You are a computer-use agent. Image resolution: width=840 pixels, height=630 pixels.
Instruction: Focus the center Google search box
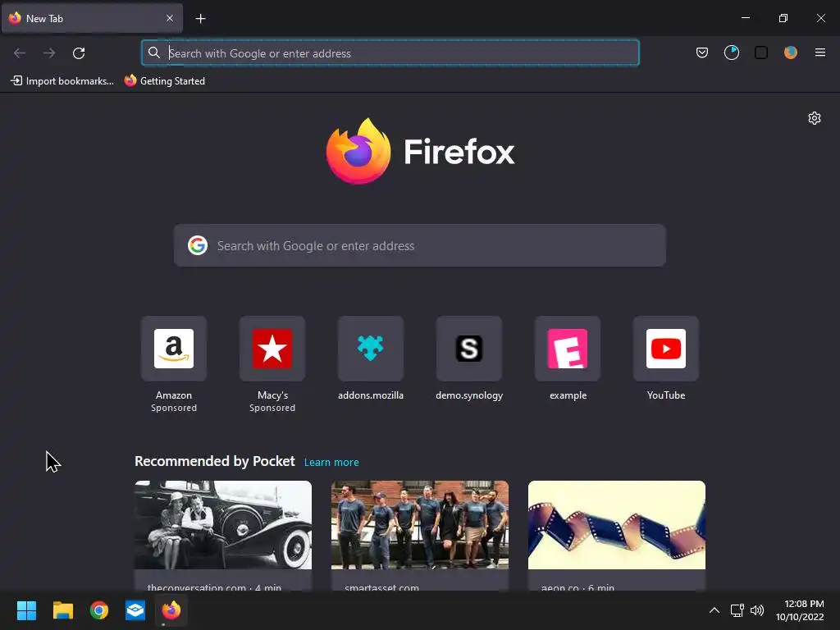pyautogui.click(x=419, y=245)
